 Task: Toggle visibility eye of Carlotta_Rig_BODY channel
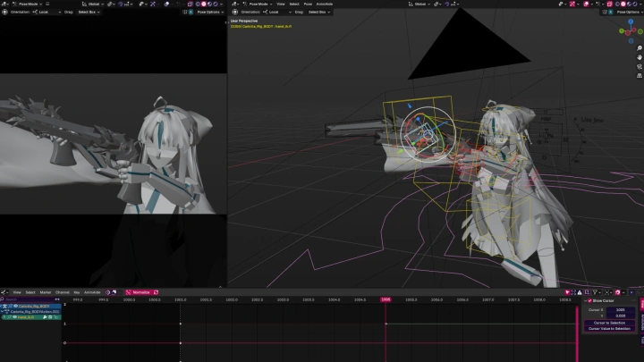click(15, 307)
